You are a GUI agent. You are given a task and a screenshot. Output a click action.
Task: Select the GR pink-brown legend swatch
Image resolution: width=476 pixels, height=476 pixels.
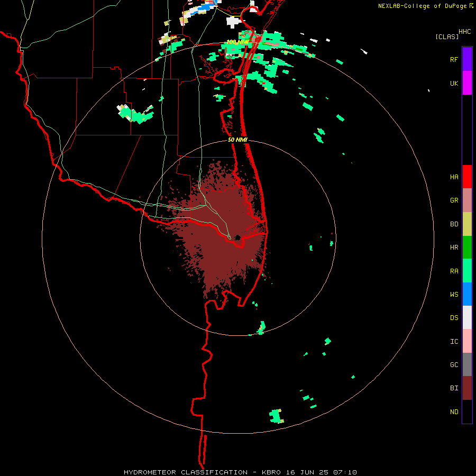[467, 200]
